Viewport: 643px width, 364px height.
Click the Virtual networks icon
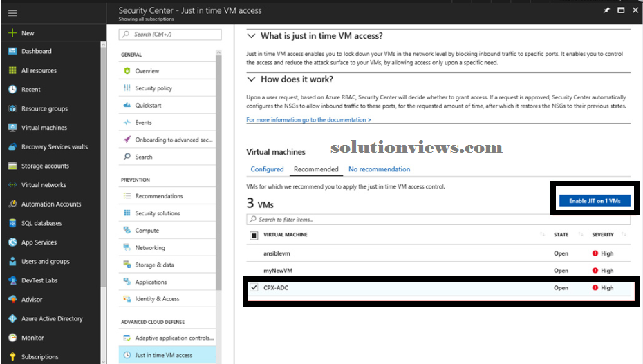click(x=12, y=184)
